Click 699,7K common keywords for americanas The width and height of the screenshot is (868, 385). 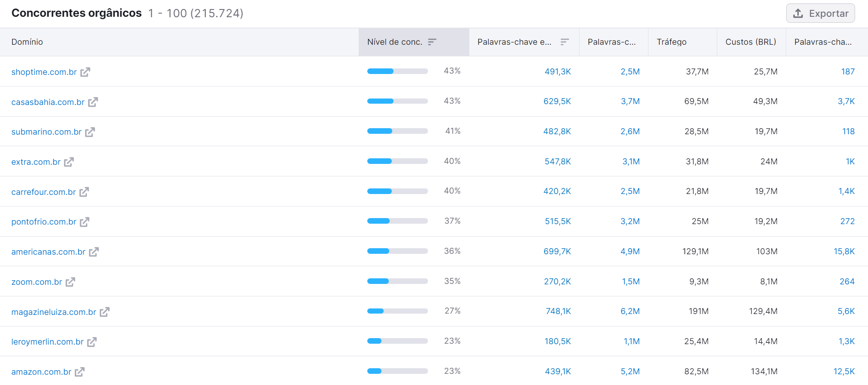pos(557,252)
